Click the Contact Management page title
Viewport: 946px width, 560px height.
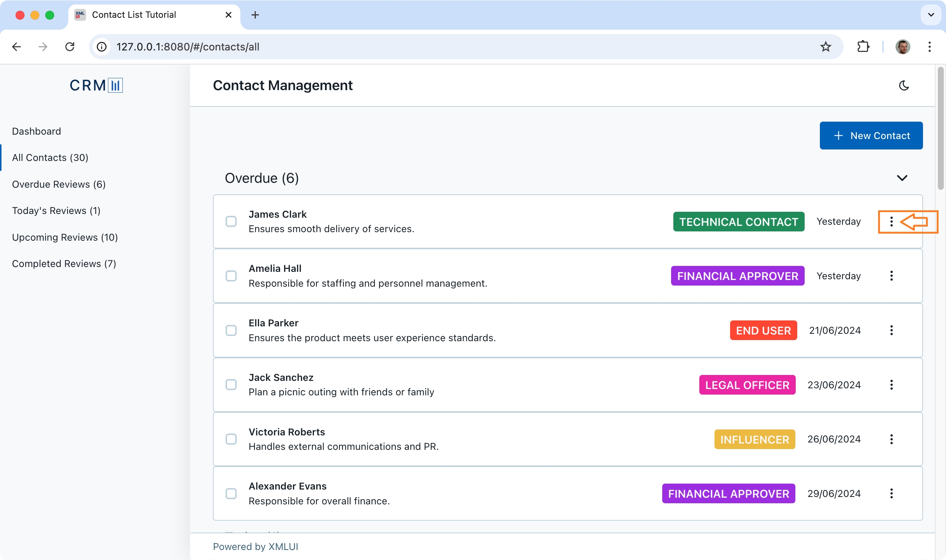pos(283,86)
